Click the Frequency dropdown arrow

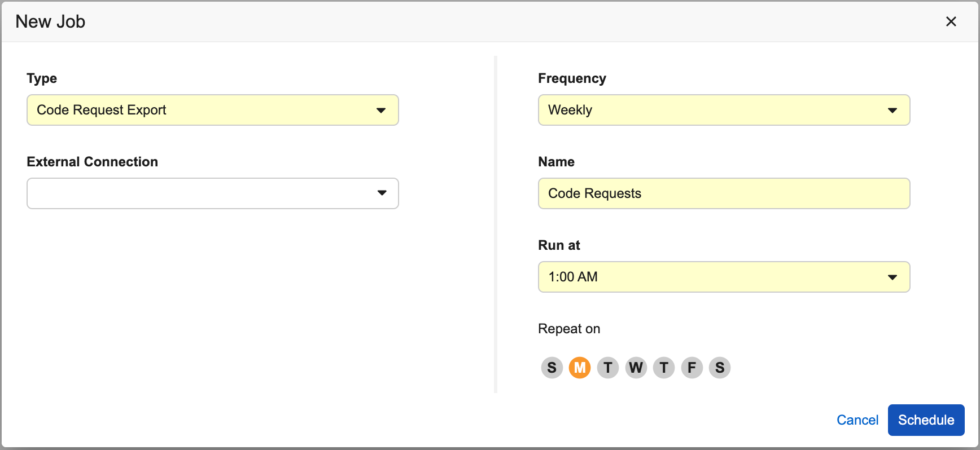coord(892,110)
